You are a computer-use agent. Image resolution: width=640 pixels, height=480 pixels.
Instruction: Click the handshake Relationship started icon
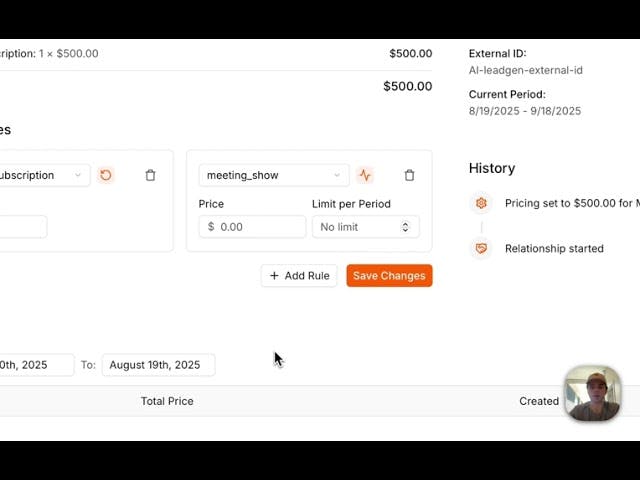pyautogui.click(x=481, y=248)
